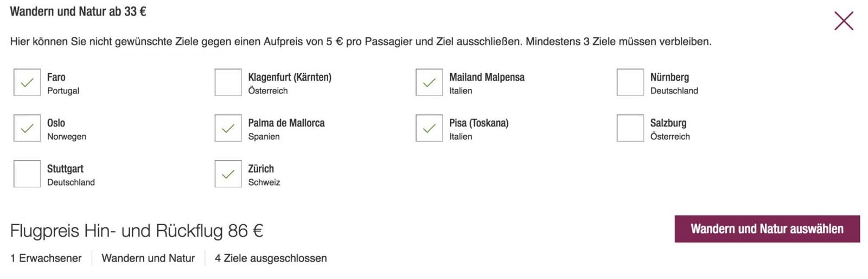Close the destination selection dialog
The height and width of the screenshot is (279, 868).
844,21
